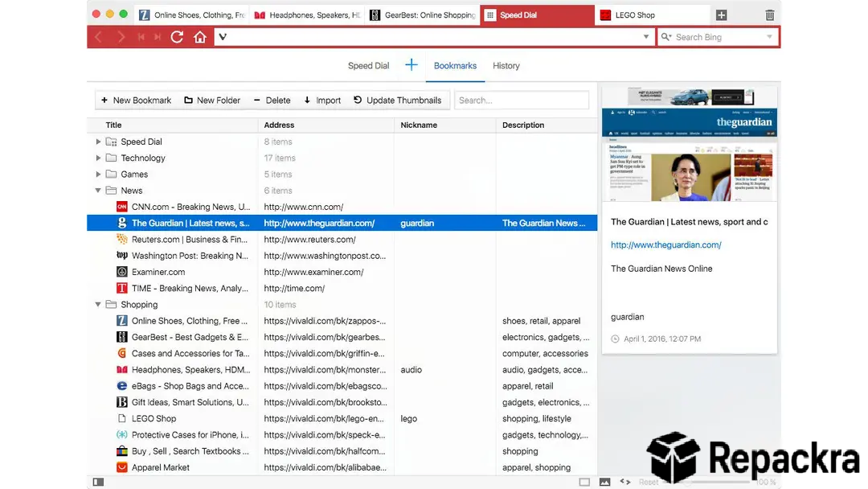This screenshot has width=868, height=489.
Task: Open the History section
Action: coord(506,65)
